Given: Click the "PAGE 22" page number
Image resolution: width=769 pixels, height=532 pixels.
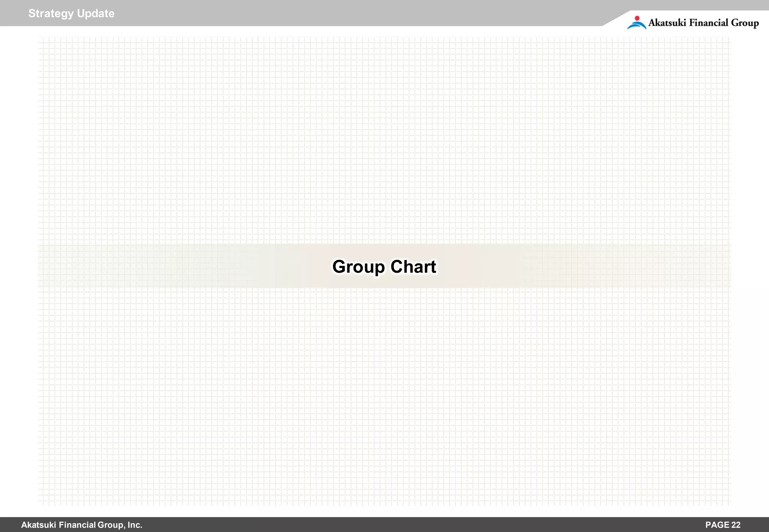Looking at the screenshot, I should [723, 525].
